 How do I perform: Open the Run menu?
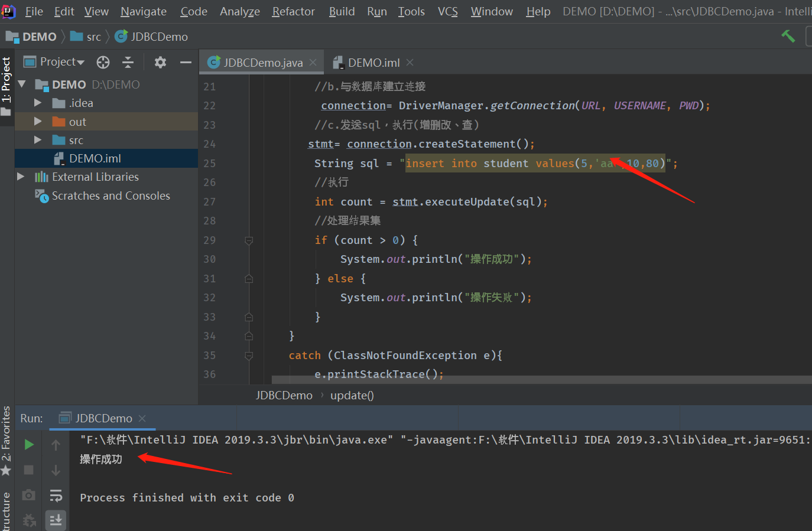pyautogui.click(x=377, y=11)
